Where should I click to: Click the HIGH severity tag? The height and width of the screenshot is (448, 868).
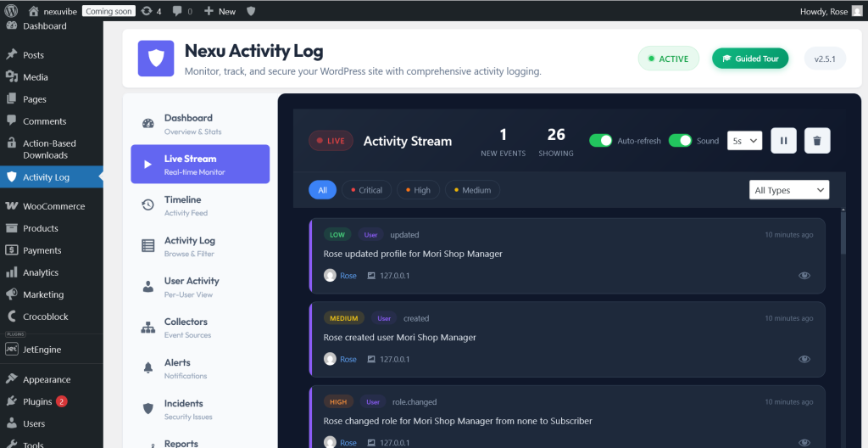338,402
